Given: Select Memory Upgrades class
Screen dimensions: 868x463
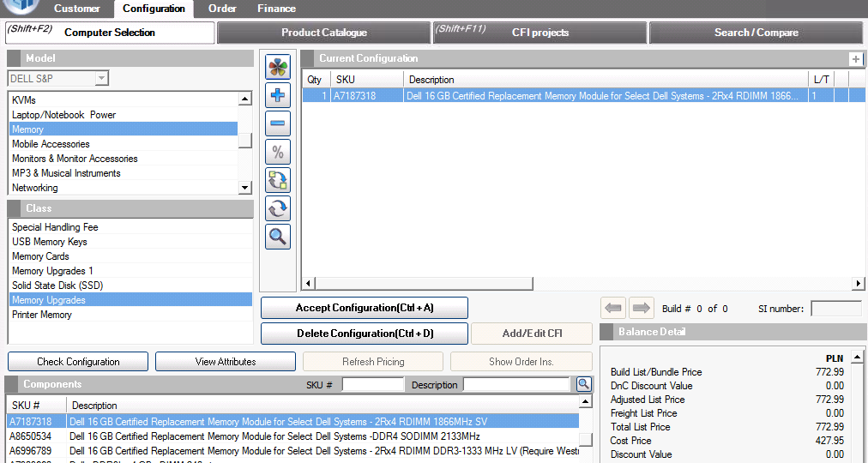Looking at the screenshot, I should (x=130, y=300).
